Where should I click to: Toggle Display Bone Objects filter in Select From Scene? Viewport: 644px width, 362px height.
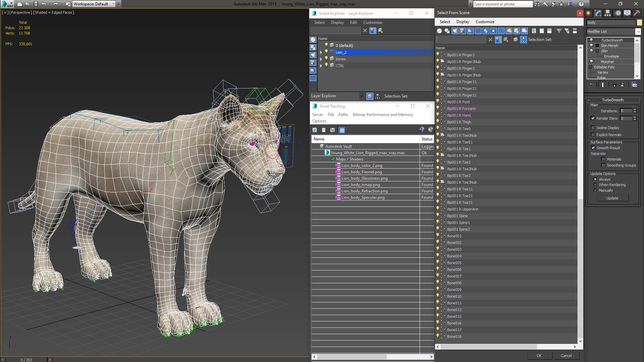click(x=501, y=31)
